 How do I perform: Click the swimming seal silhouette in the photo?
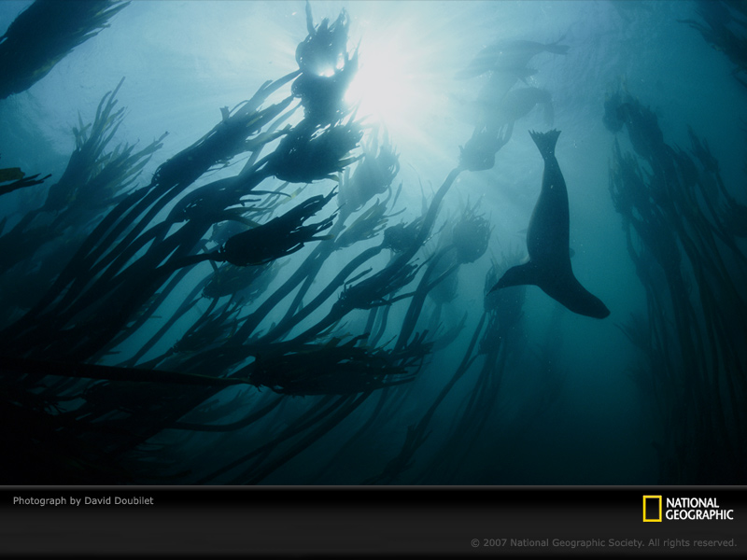pos(550,224)
